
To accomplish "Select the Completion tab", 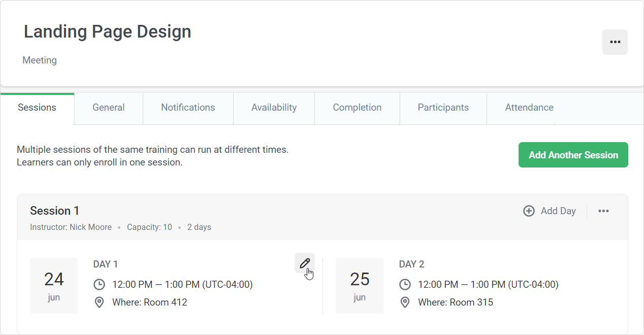I will [x=357, y=108].
